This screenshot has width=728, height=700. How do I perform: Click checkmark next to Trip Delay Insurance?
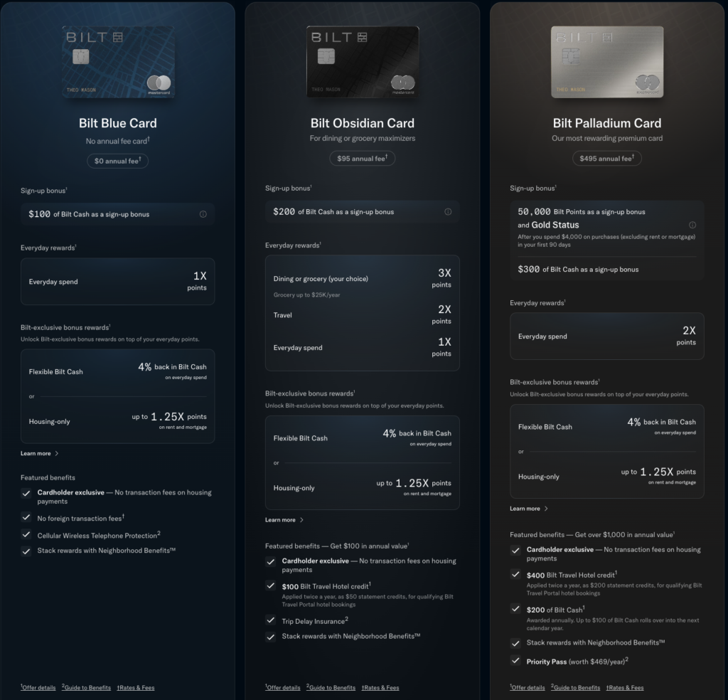click(271, 620)
